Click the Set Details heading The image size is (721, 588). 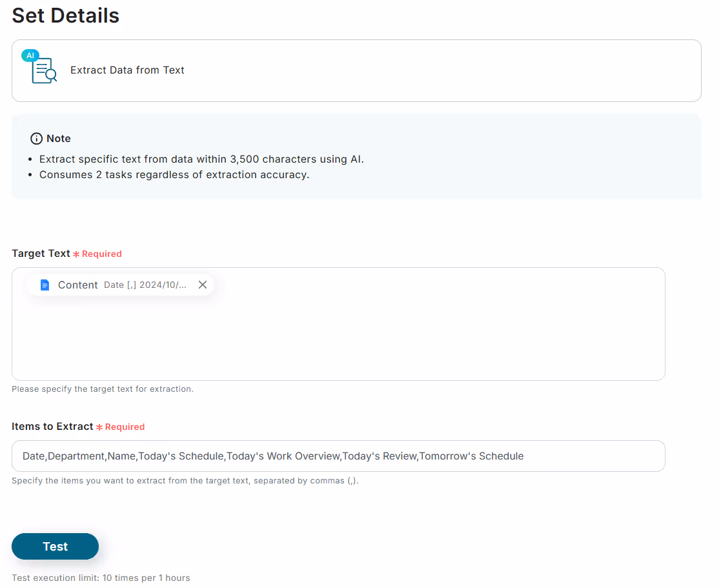pos(66,15)
